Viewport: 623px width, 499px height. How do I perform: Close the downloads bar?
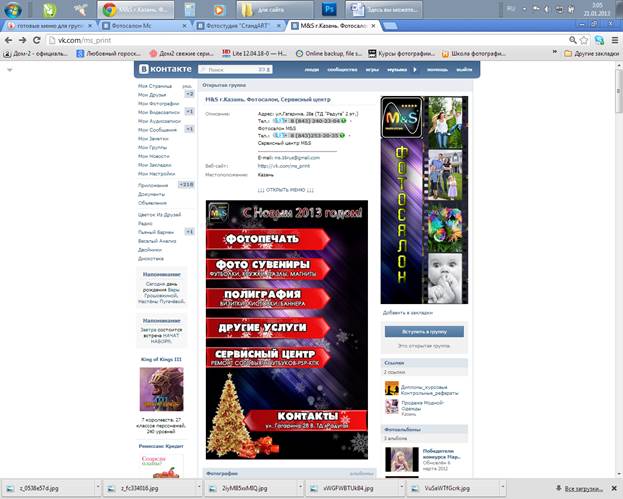(614, 488)
